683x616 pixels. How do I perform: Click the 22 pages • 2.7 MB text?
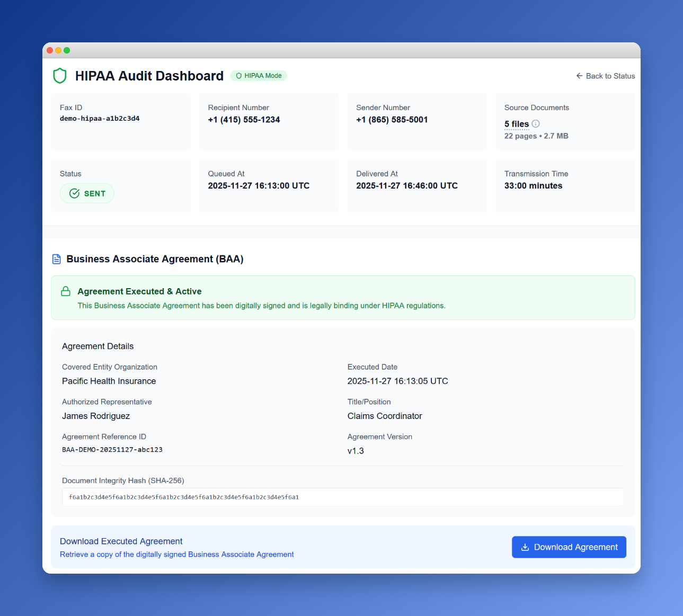pos(536,136)
